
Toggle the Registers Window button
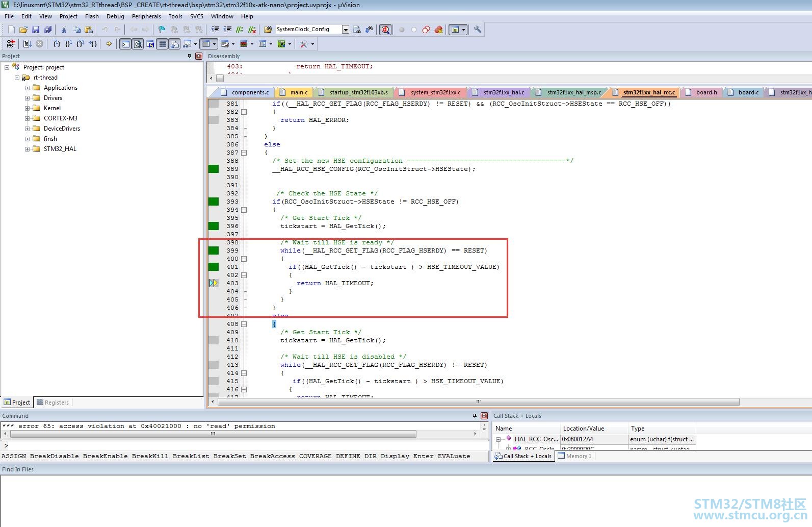coord(163,44)
